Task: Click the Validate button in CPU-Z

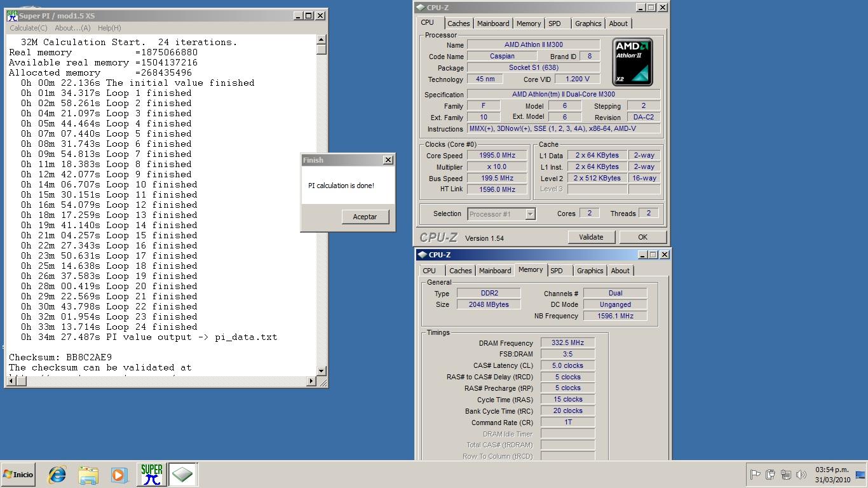Action: click(591, 237)
